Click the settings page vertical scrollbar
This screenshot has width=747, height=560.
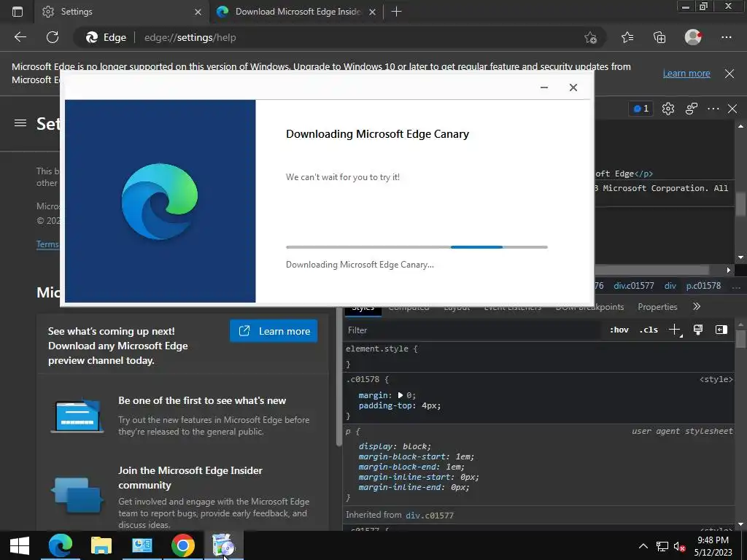pos(338,376)
